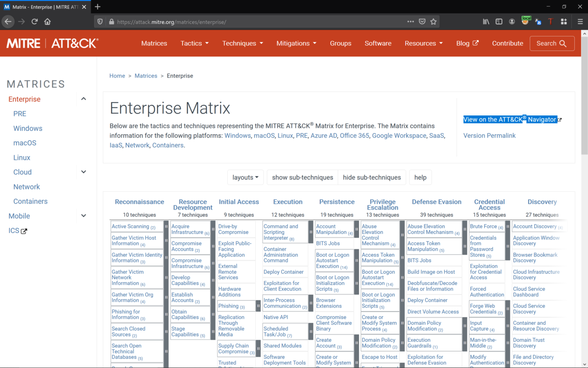Select PRE in the Matrices sidebar
588x368 pixels.
pos(20,114)
